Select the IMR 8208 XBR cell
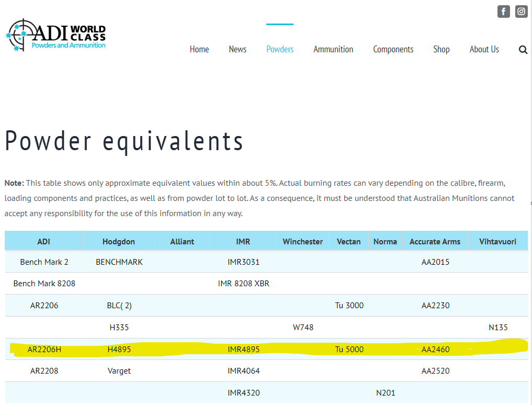Screen dimensions: 532x405 [244, 284]
